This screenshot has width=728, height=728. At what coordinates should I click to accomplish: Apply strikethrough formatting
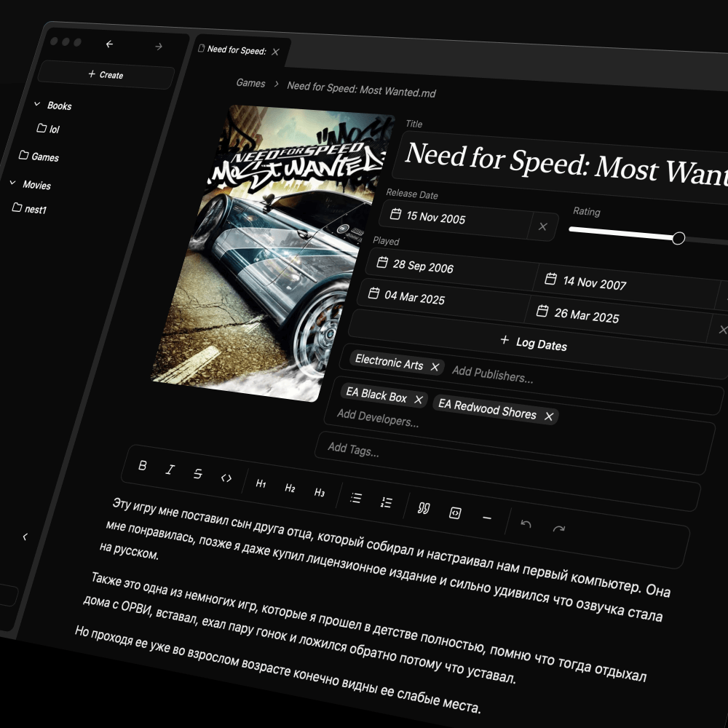[x=197, y=474]
